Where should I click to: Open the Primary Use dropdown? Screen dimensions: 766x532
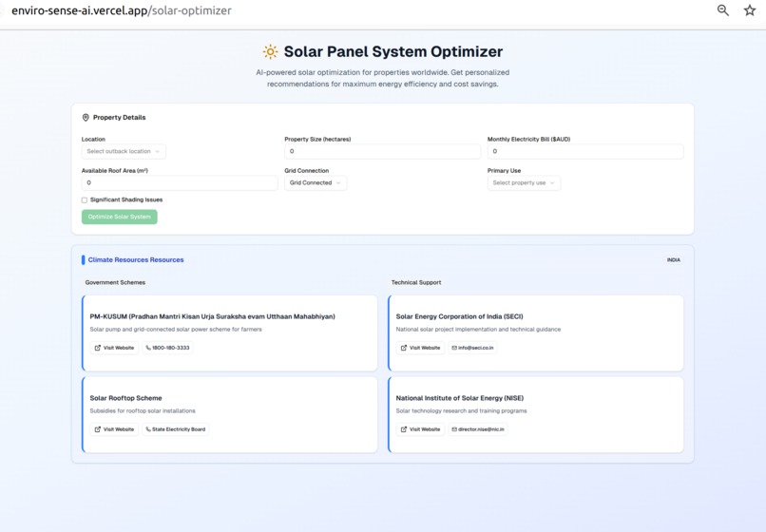click(524, 182)
